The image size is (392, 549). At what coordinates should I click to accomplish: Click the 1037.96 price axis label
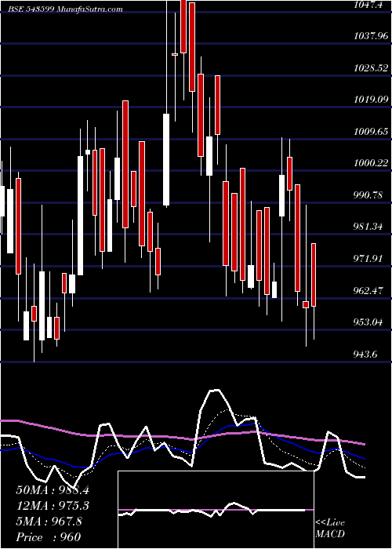[370, 36]
